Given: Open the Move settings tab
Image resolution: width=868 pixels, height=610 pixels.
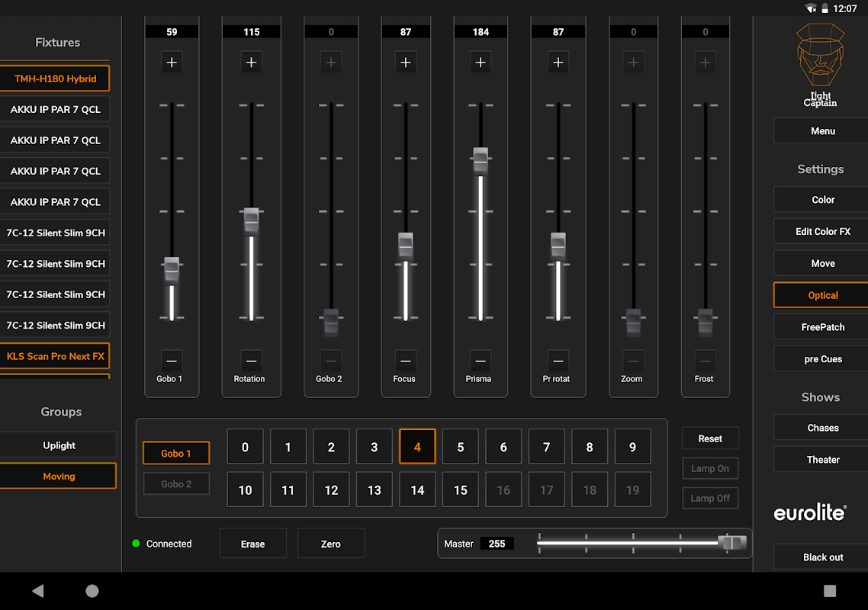Looking at the screenshot, I should coord(821,264).
